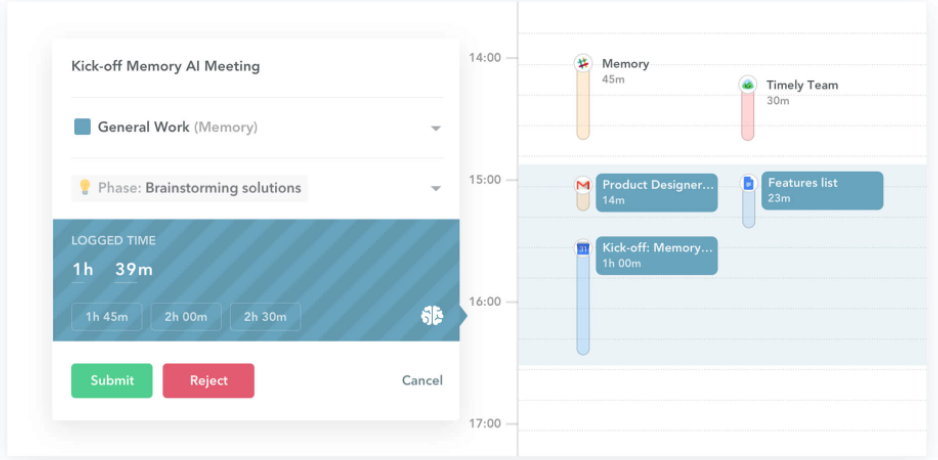This screenshot has height=460, width=938.
Task: Open the Phase Brainstorming solutions dropdown arrow
Action: pos(436,188)
